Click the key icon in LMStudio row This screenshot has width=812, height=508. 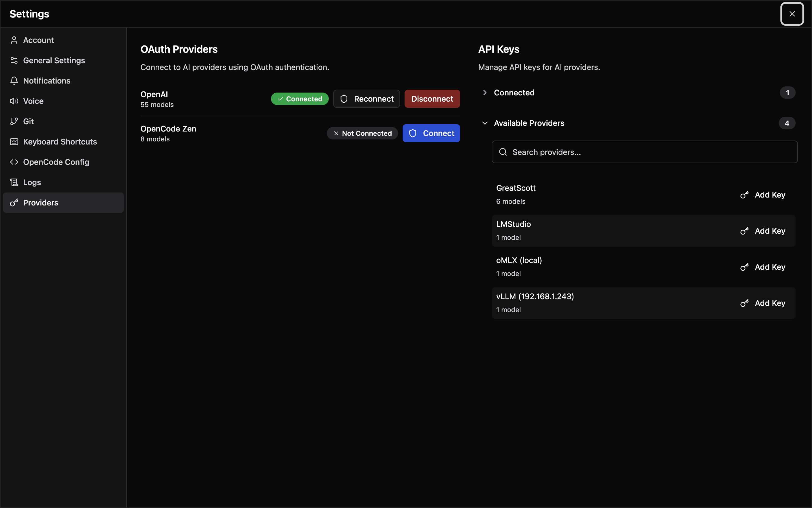[744, 231]
